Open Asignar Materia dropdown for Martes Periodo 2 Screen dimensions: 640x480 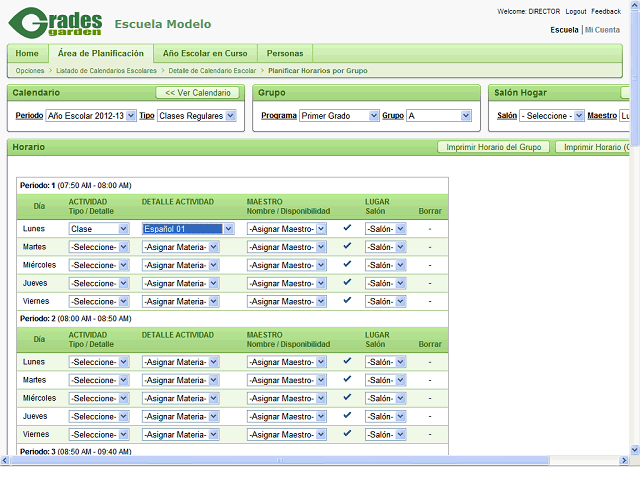click(180, 380)
